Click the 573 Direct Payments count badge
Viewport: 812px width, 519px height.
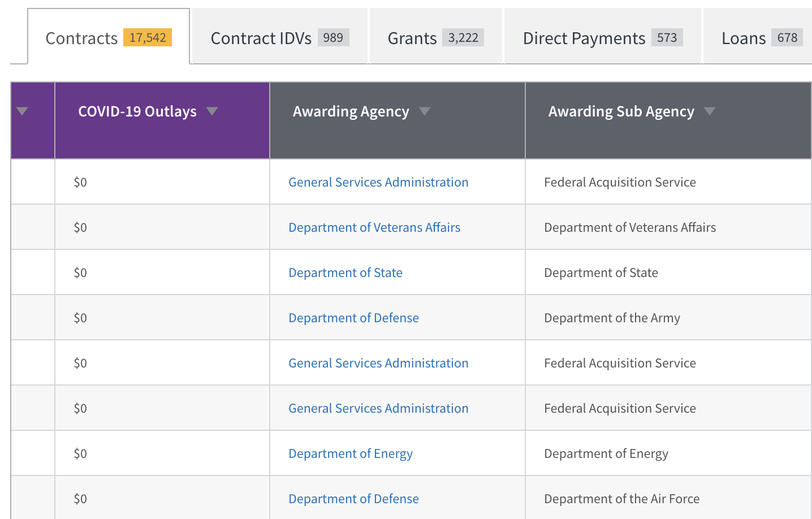click(667, 37)
